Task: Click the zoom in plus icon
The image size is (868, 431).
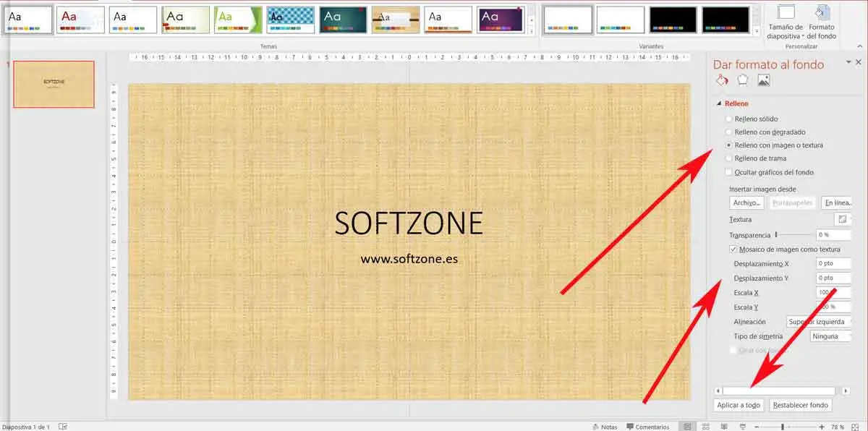Action: 822,427
